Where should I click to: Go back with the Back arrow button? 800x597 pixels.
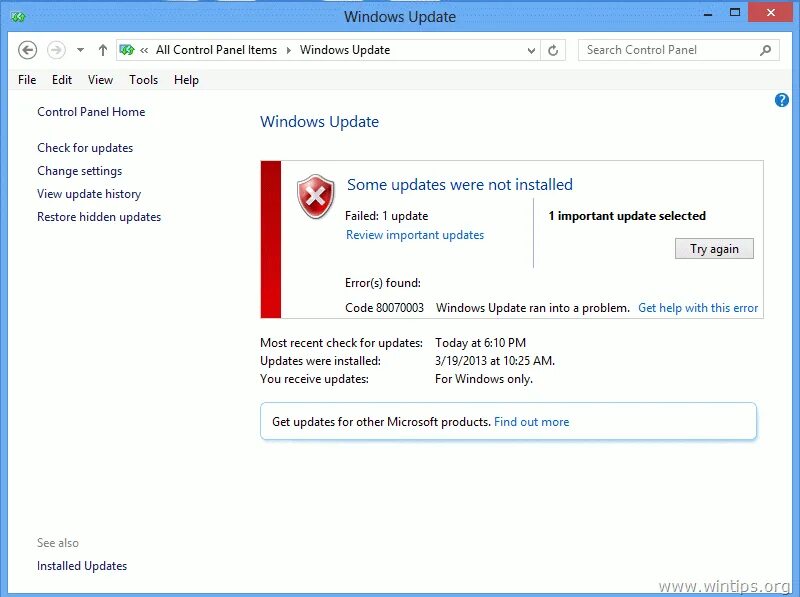pyautogui.click(x=28, y=50)
